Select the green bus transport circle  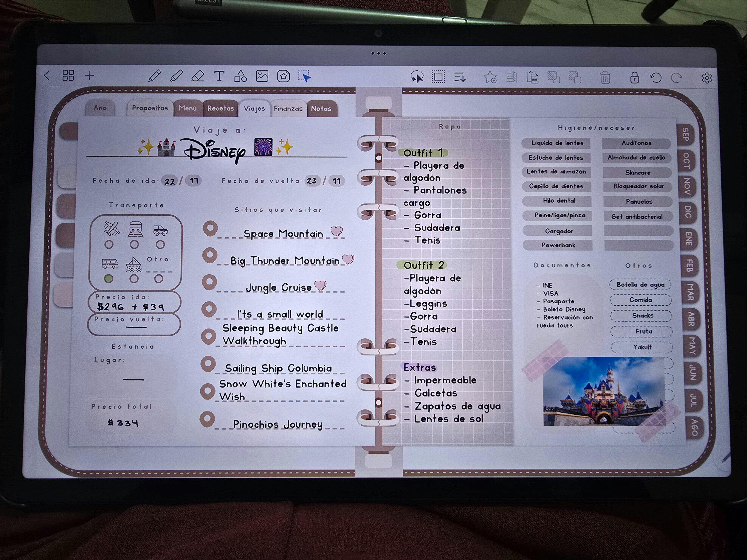coord(108,279)
